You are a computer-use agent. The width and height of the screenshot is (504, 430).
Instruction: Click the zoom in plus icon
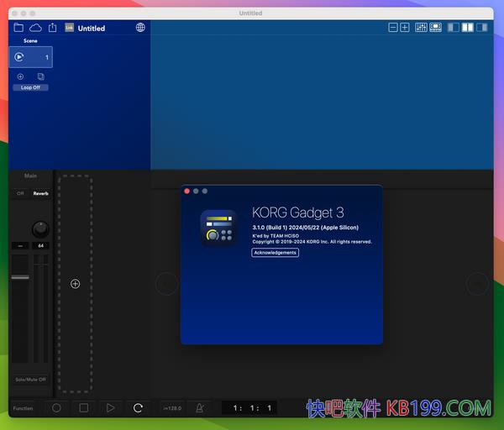(405, 28)
